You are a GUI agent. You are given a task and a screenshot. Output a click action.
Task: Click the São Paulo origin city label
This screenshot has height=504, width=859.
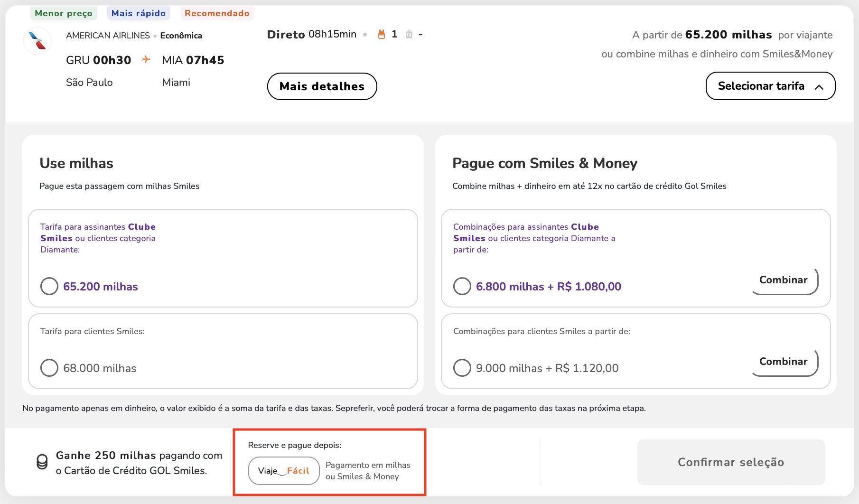[x=89, y=83]
